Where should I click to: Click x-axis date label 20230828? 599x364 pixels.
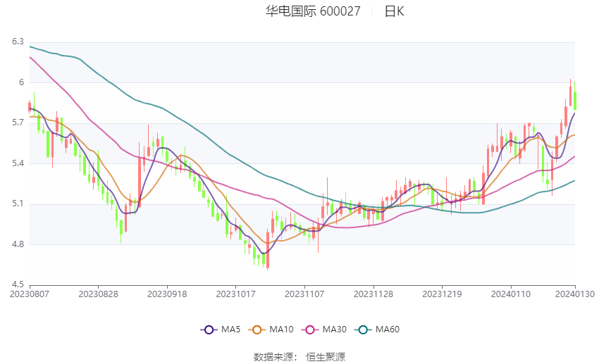(98, 294)
